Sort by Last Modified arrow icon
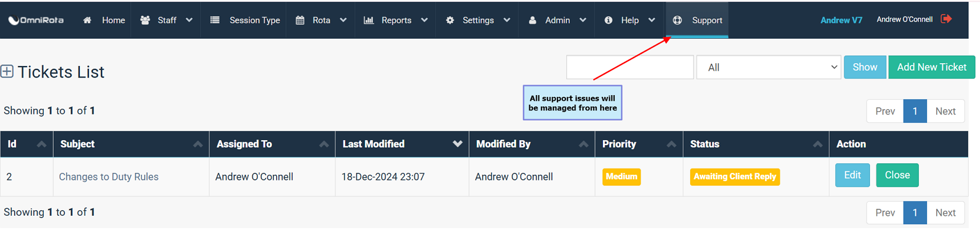The image size is (980, 238). click(457, 144)
